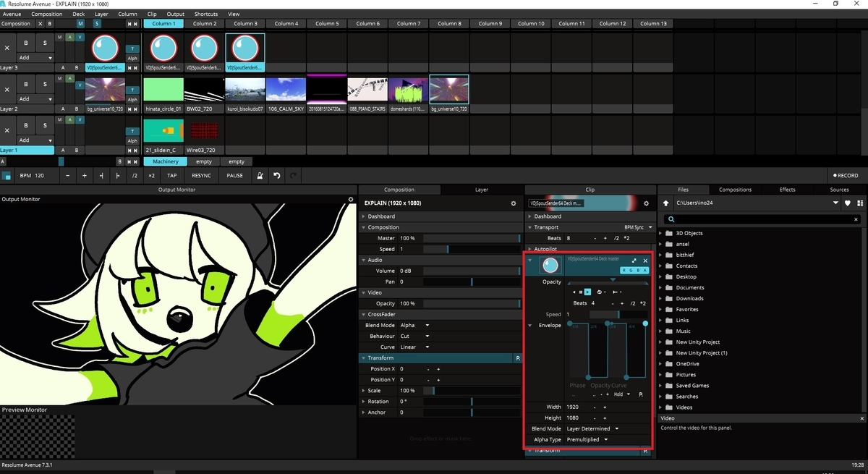The height and width of the screenshot is (474, 868).
Task: Clear Layer 1 with its X button
Action: coord(7,130)
